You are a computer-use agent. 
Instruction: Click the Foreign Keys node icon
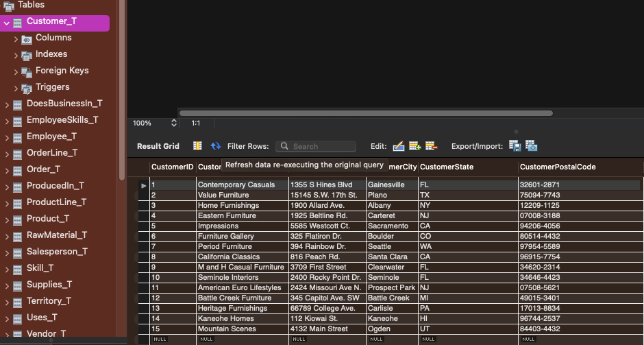(27, 73)
